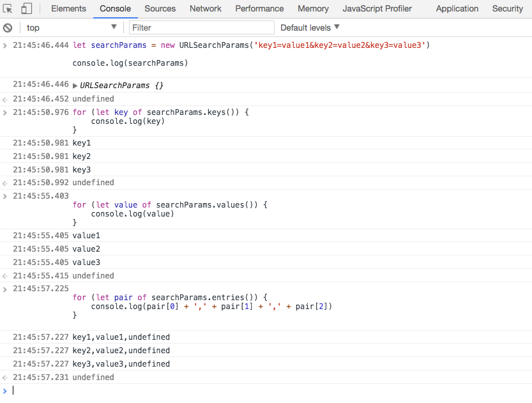This screenshot has height=403, width=532.
Task: Click the searchParams.values() for loop line
Action: 170,205
